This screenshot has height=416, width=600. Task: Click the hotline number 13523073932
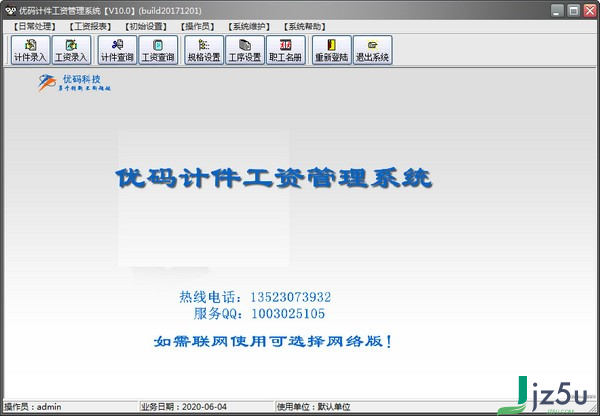(291, 297)
